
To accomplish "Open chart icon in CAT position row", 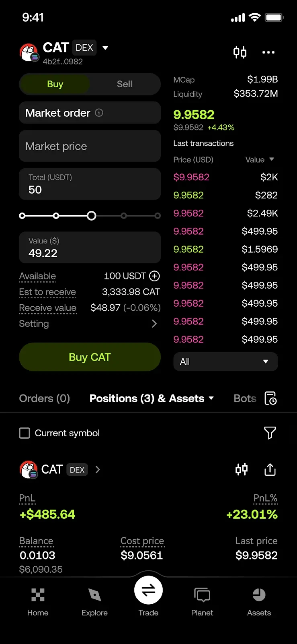I will coord(241,469).
